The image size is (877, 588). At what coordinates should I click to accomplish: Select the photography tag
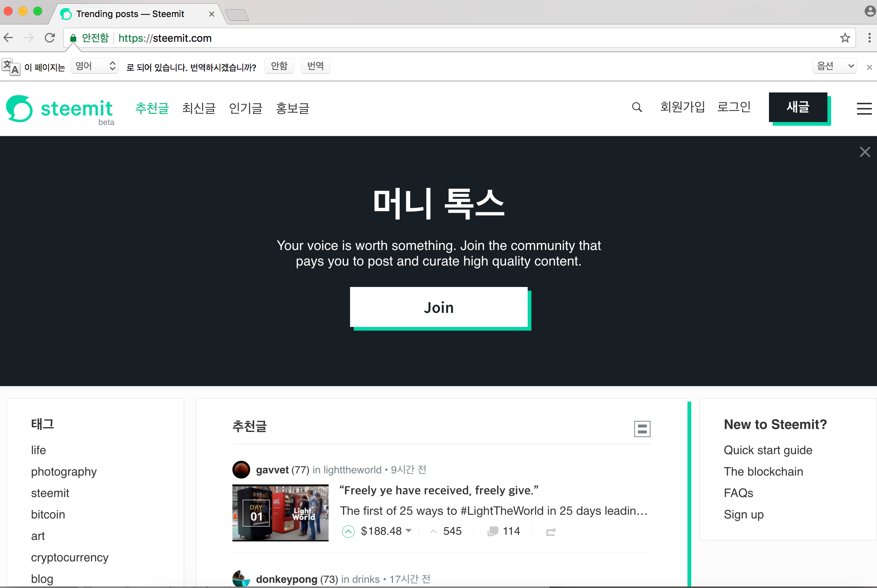(x=64, y=472)
